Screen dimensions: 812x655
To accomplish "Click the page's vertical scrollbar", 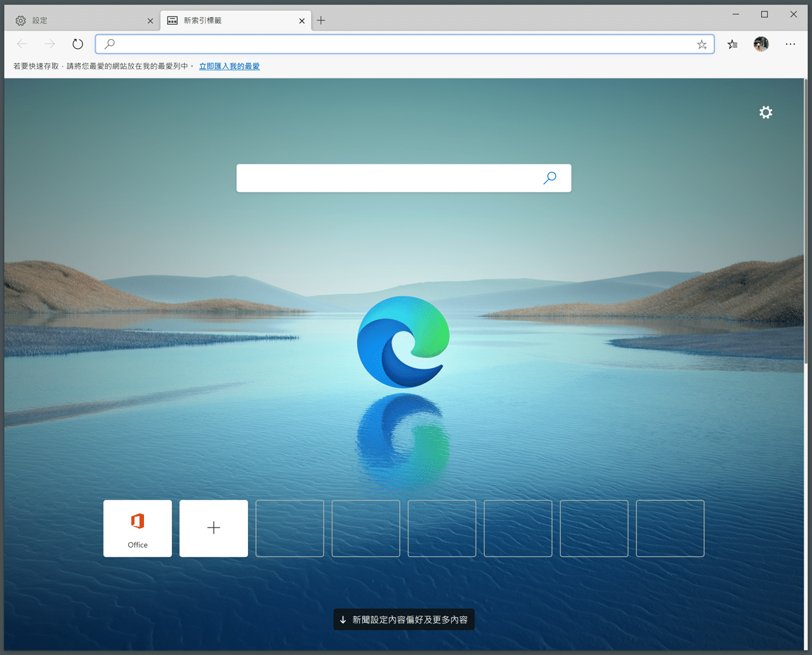I will click(805, 222).
